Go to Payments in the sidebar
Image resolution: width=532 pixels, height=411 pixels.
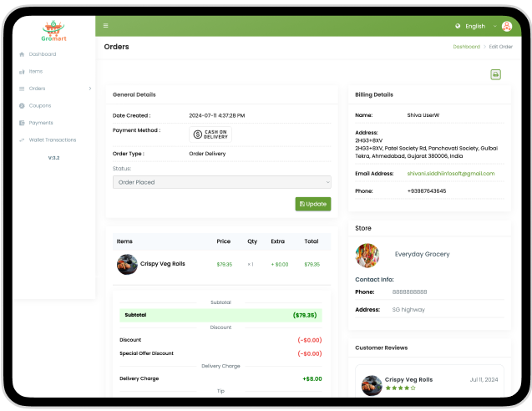pyautogui.click(x=41, y=123)
